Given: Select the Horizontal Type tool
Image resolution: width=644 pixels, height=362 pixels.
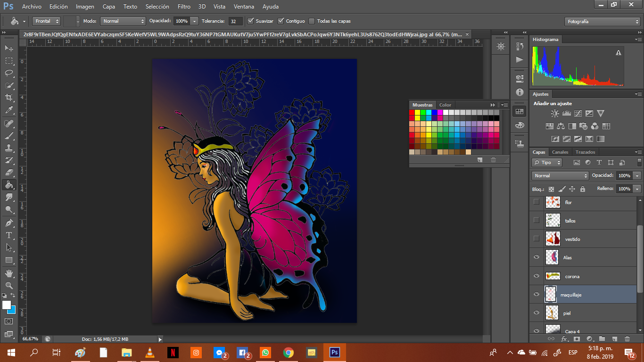Looking at the screenshot, I should click(x=9, y=235).
